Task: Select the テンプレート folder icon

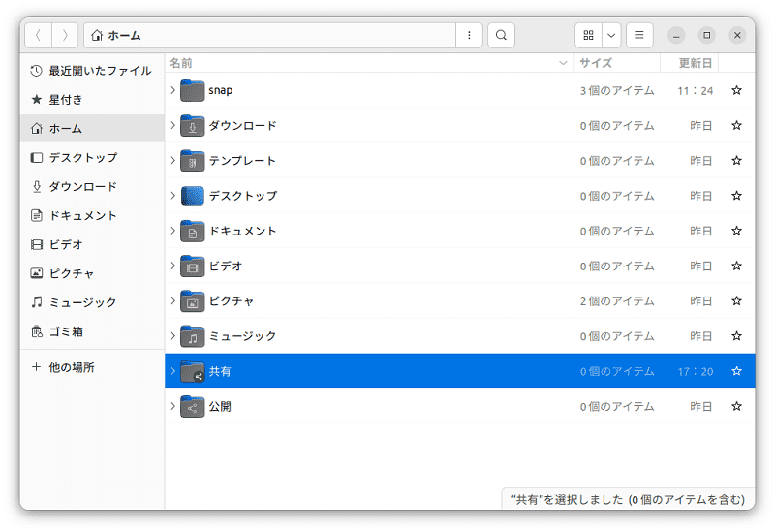Action: pyautogui.click(x=192, y=161)
